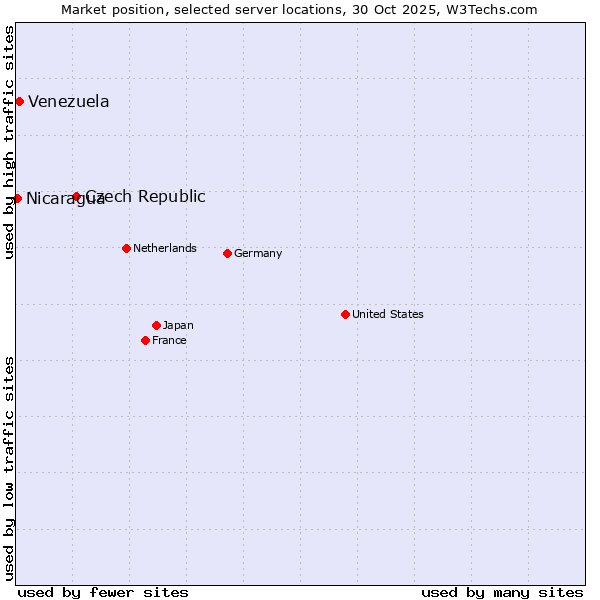Click the 'used by fewer sites' axis label

click(103, 592)
